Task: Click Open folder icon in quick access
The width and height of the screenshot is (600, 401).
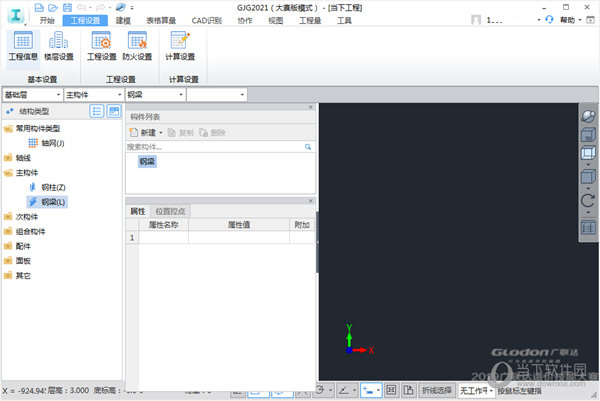Action: click(x=53, y=7)
